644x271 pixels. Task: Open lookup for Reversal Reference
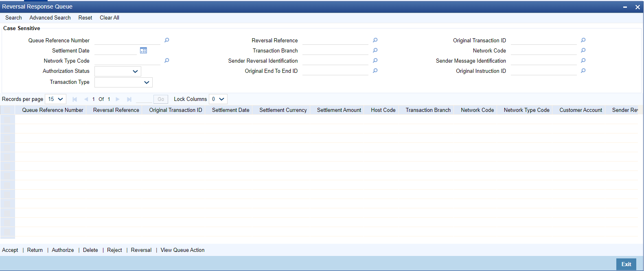(375, 40)
